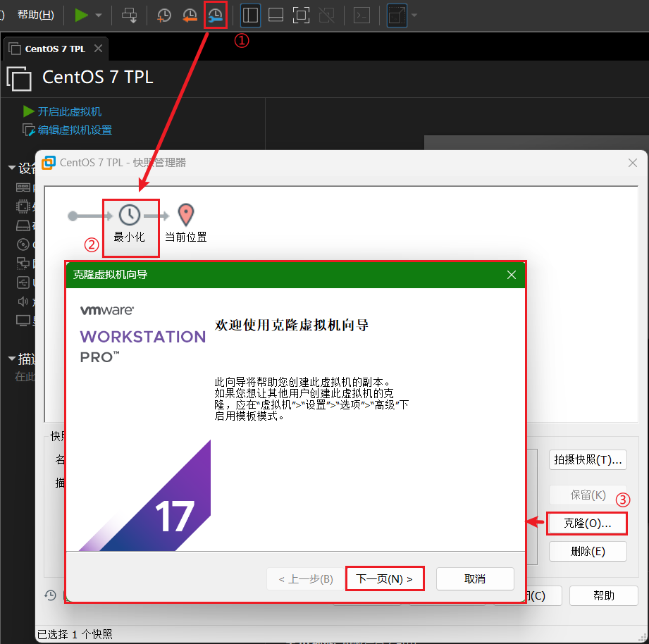Click 取消 cancel in clone wizard

(x=475, y=578)
